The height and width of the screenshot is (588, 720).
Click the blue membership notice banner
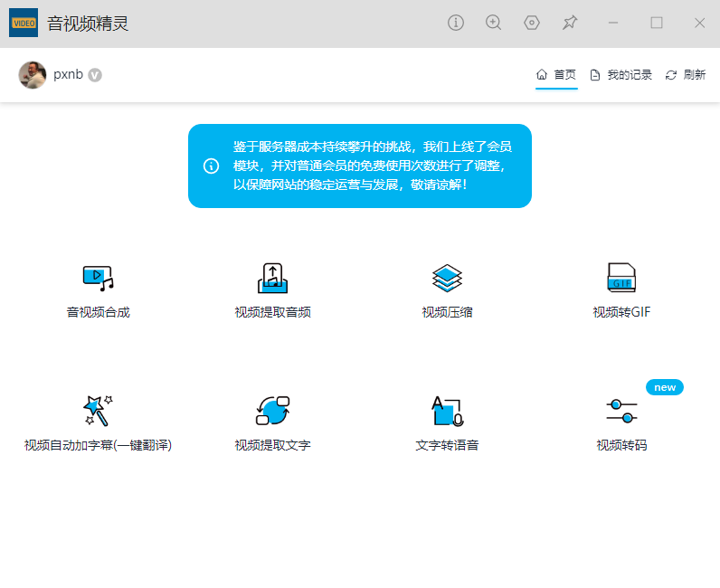tap(360, 166)
